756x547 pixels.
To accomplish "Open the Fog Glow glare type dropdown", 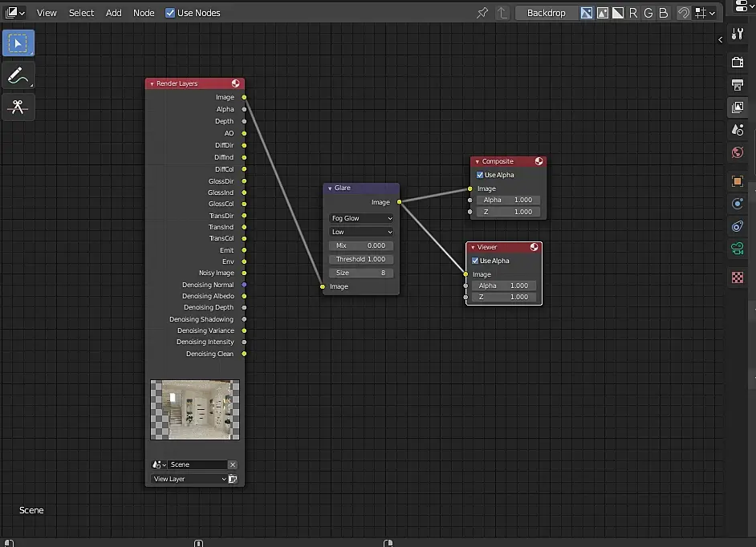I will (361, 218).
